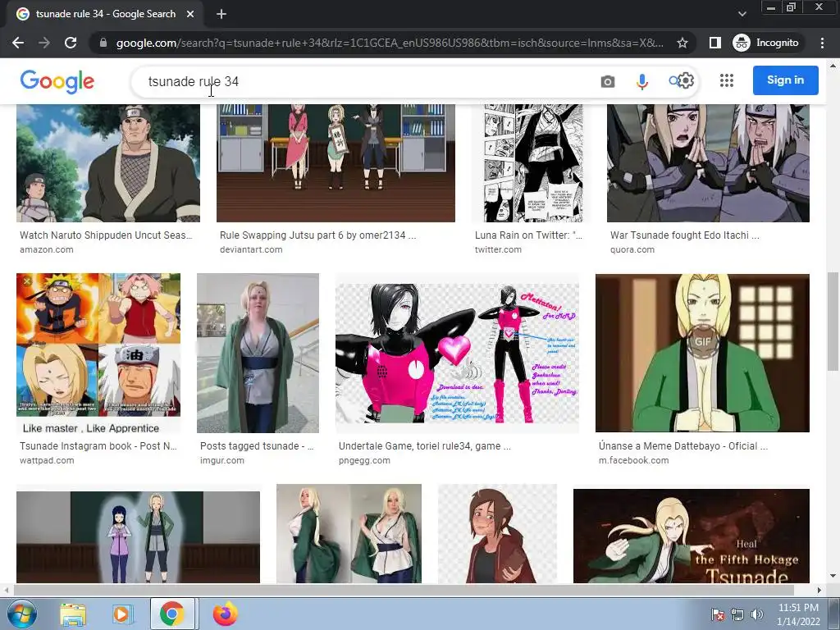Open the Rule Swapping Jutsu deviantart thumbnail
Viewport: 840px width, 630px height.
336,163
